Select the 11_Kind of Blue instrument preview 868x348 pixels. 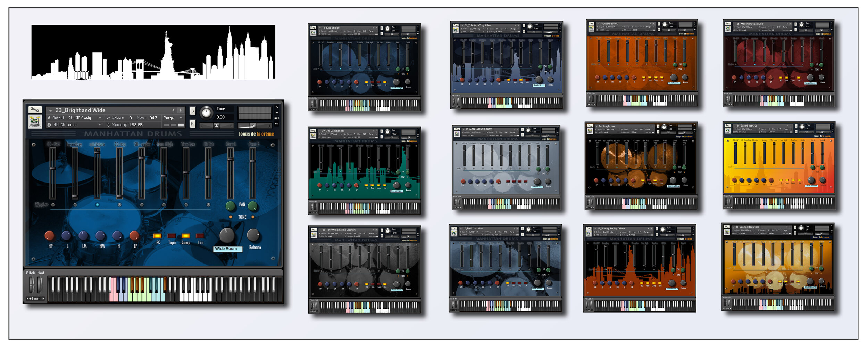[364, 67]
